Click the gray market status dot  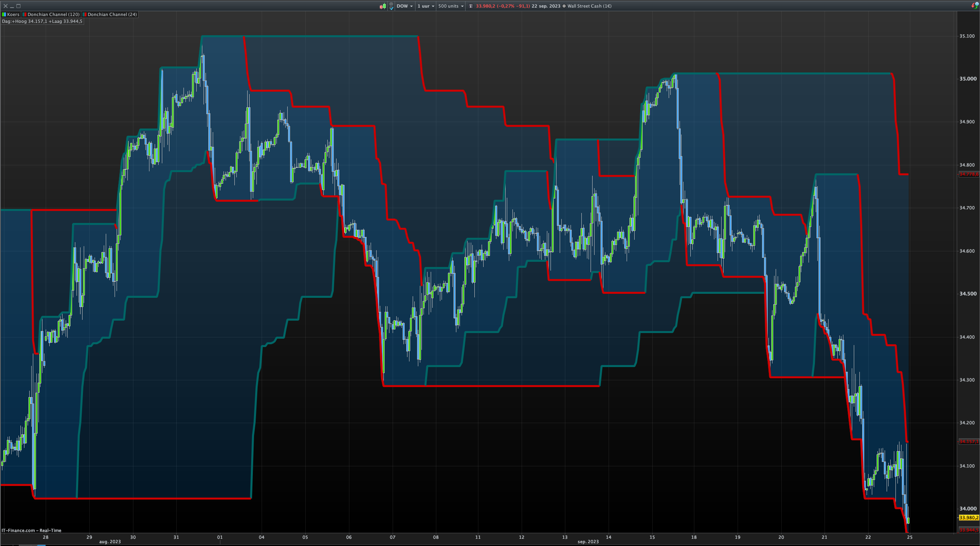[564, 6]
